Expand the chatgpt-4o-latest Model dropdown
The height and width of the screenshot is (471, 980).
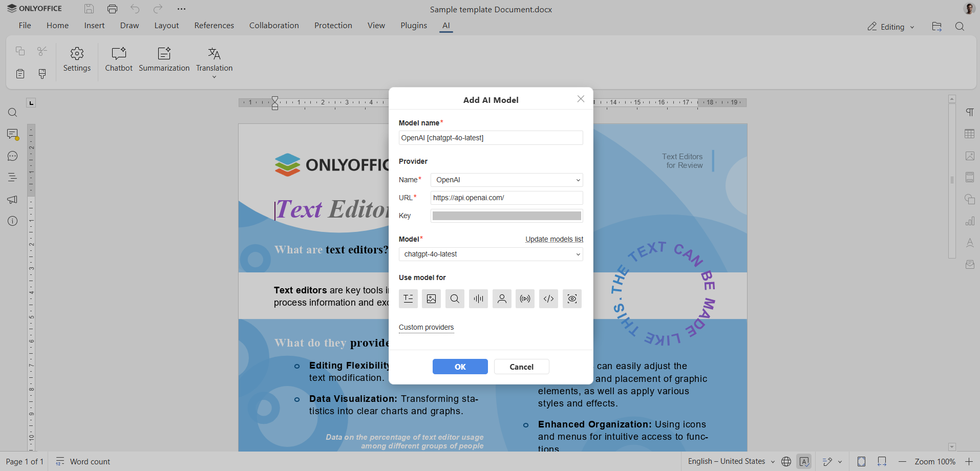[x=491, y=254]
